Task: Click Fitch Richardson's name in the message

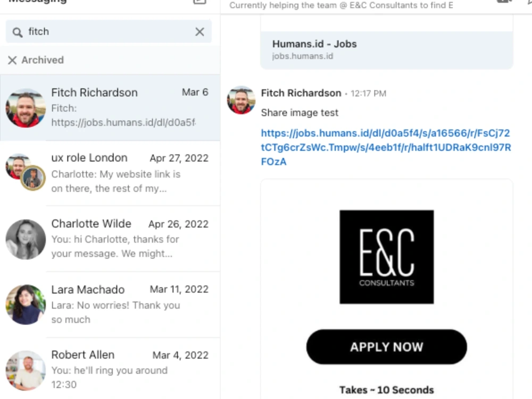Action: (x=301, y=93)
